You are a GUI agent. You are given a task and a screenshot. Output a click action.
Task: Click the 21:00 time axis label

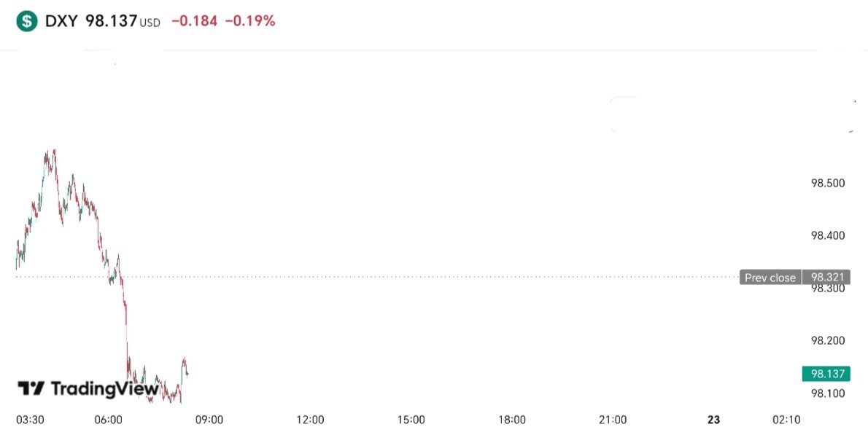613,420
